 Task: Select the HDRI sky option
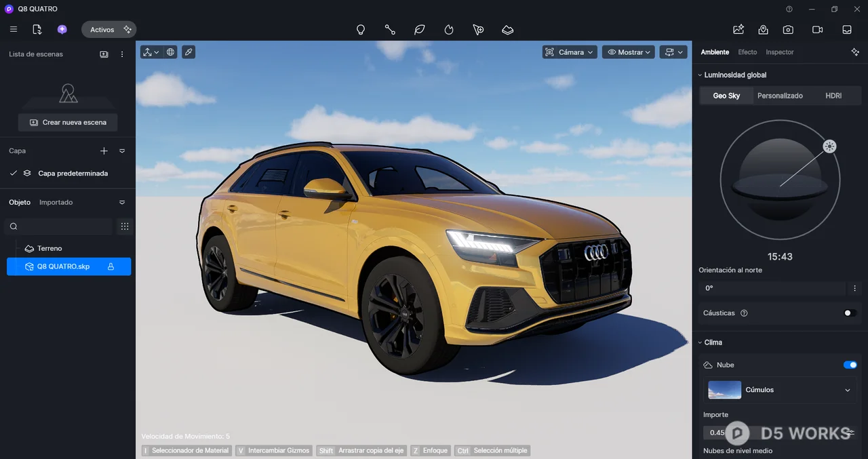[833, 96]
